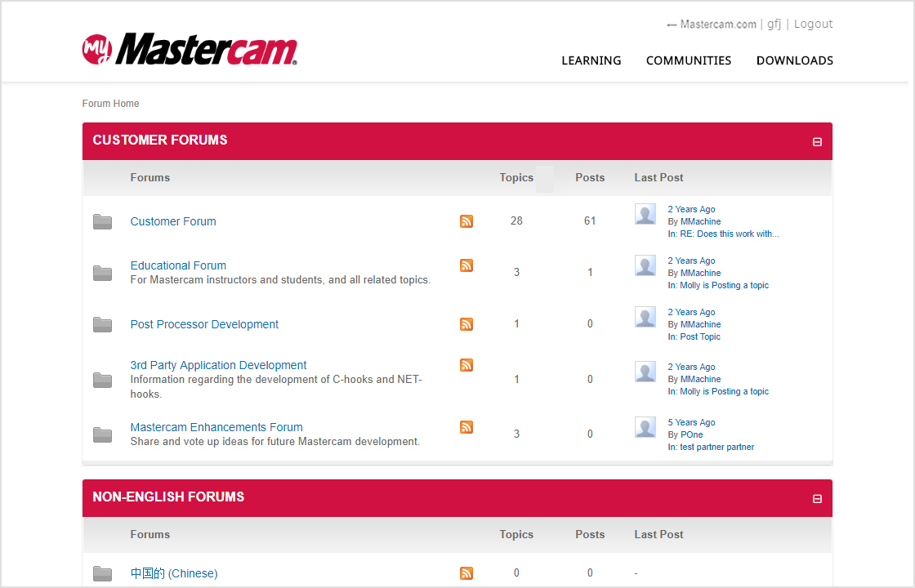Click Last Post header in Non-English Forums table
This screenshot has width=915, height=588.
pyautogui.click(x=658, y=534)
